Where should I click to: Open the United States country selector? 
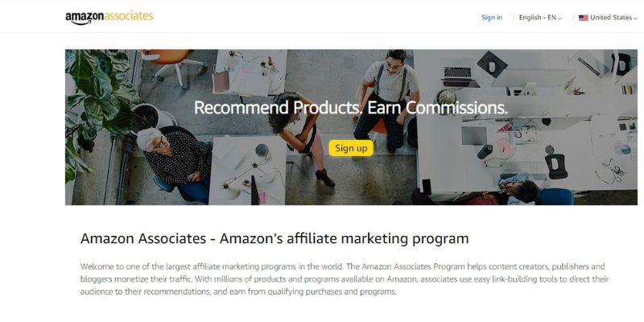point(608,18)
